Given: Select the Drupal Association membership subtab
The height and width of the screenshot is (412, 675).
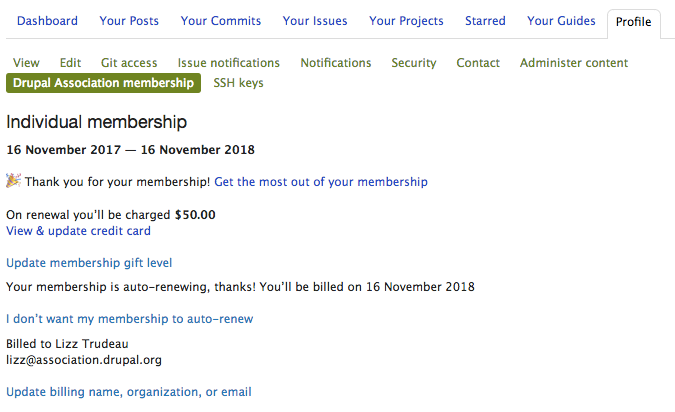Looking at the screenshot, I should (104, 83).
